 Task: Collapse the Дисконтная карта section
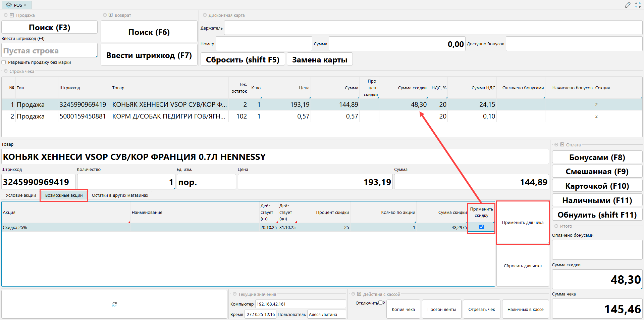tap(205, 15)
